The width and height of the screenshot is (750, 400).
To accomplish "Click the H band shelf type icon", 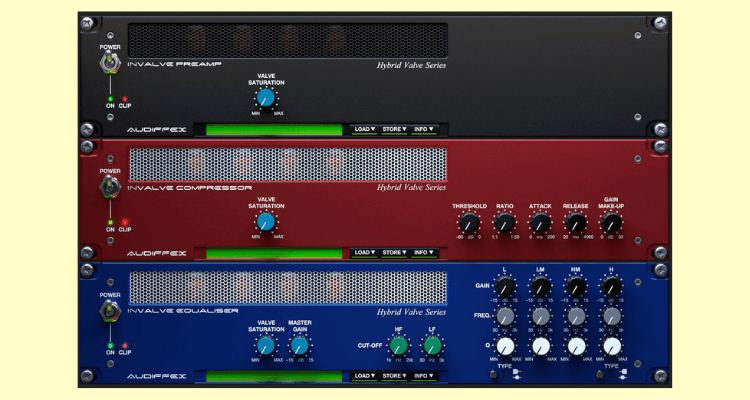I will [623, 372].
